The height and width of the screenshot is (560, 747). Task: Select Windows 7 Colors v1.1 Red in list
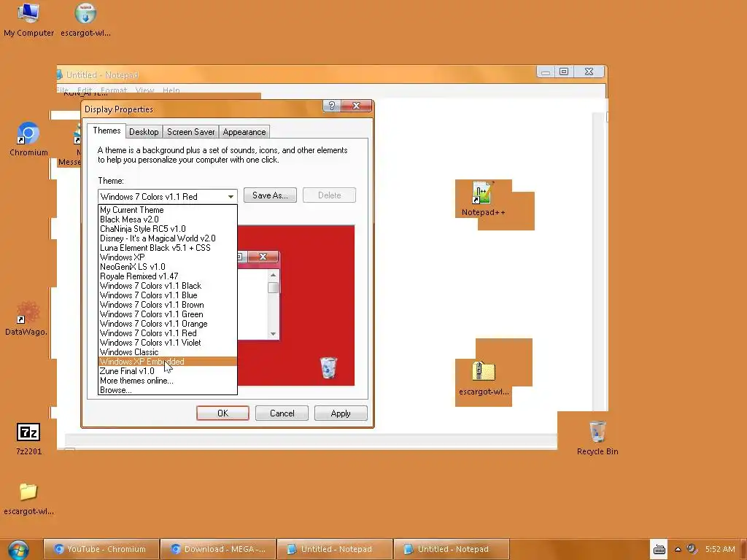(168, 333)
